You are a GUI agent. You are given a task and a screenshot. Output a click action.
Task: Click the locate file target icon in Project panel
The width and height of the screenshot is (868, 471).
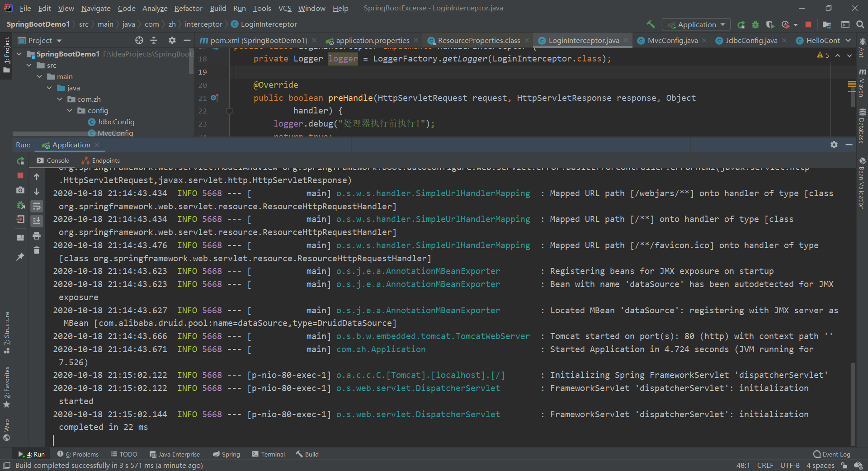click(139, 40)
